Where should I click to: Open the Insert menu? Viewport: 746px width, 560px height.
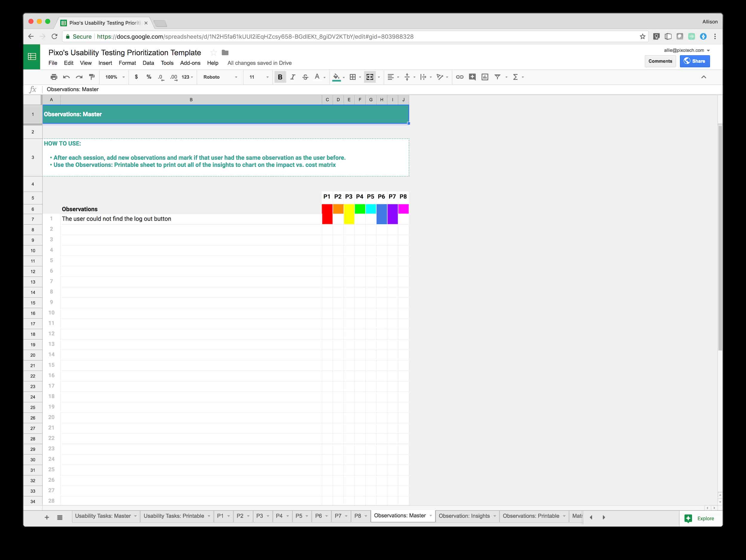coord(105,63)
